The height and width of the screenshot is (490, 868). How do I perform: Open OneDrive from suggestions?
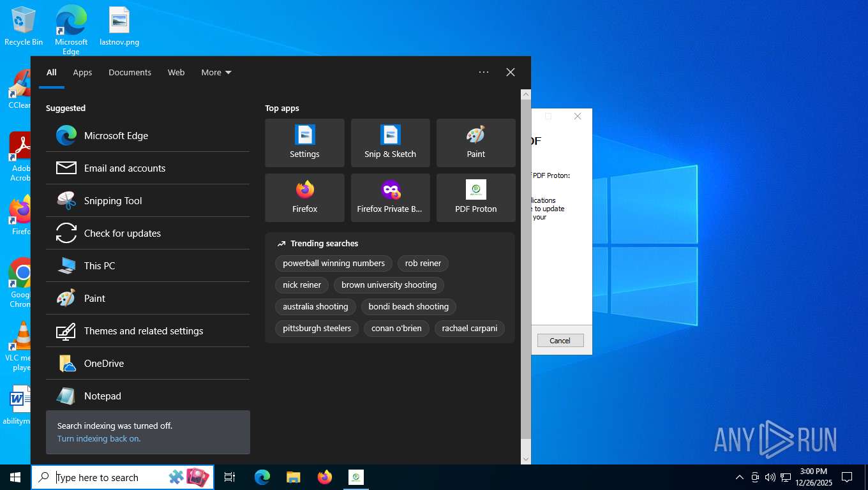coord(147,363)
